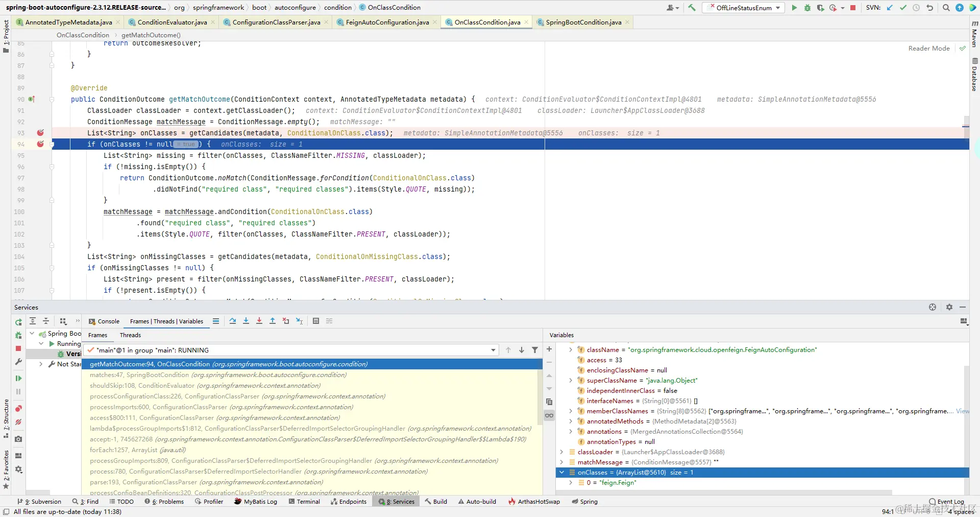Viewport: 980px width, 517px height.
Task: Click SVN Update Project arrow icon
Action: click(890, 8)
